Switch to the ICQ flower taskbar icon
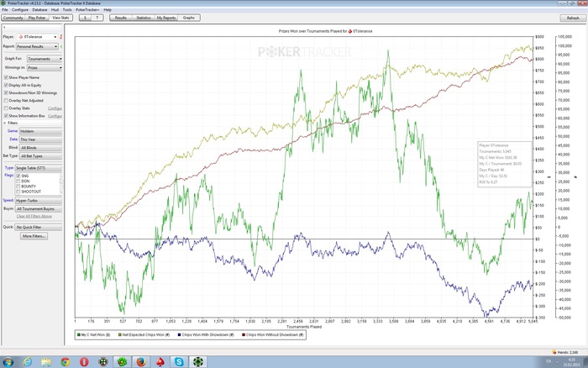This screenshot has width=588, height=368. pos(122,362)
